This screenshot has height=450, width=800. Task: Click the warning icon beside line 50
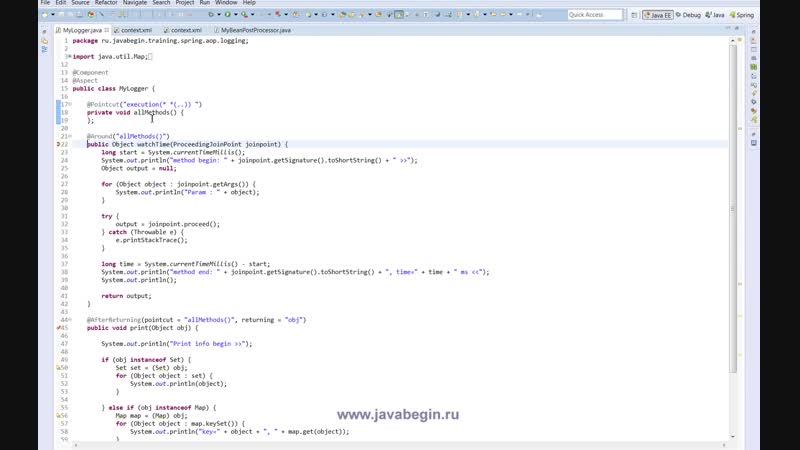[58, 368]
